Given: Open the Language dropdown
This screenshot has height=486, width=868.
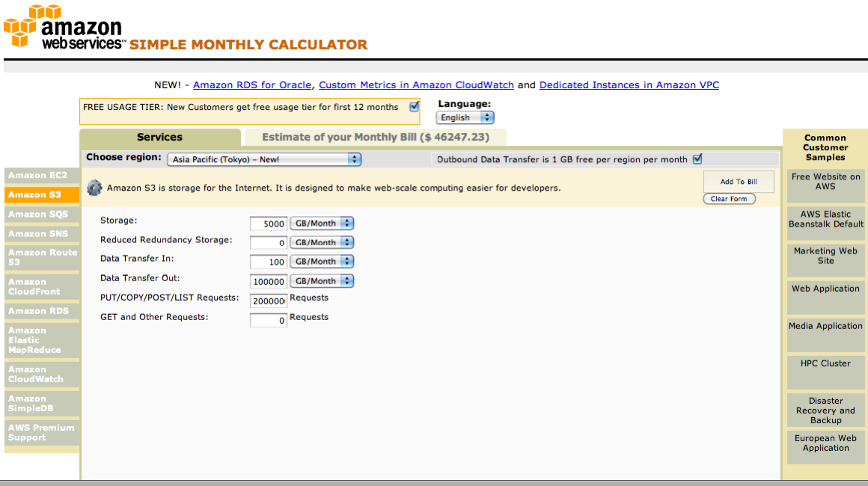Looking at the screenshot, I should (465, 118).
